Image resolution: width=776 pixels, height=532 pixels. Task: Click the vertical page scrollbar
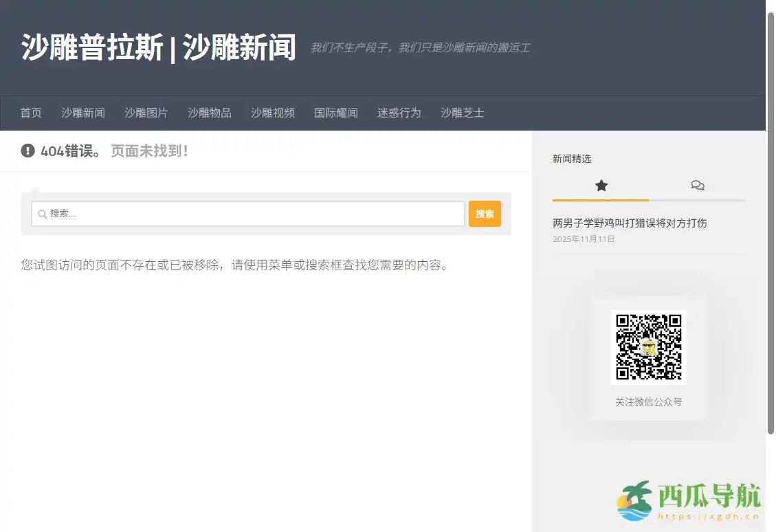[x=770, y=220]
